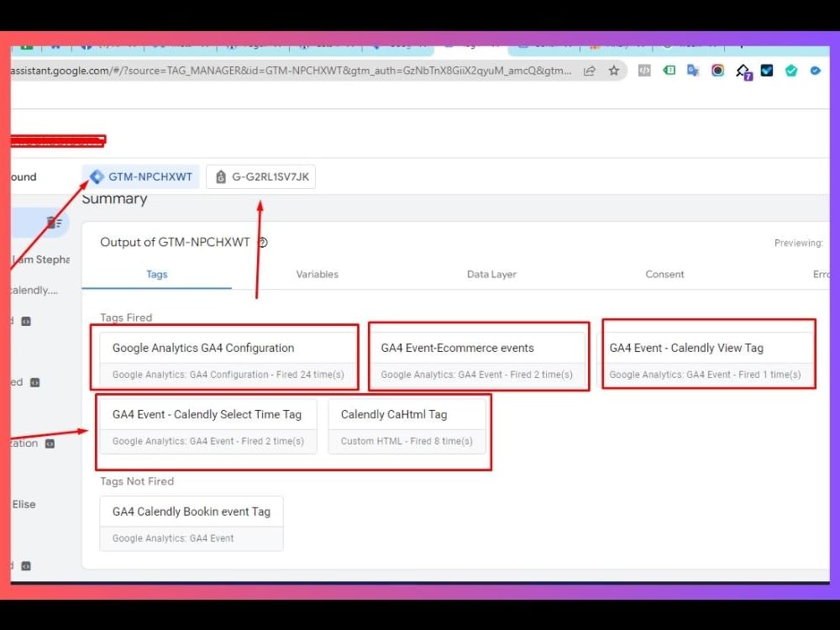Viewport: 840px width, 630px height.
Task: Click the 'Tags Not Fired' heading
Action: coord(137,481)
